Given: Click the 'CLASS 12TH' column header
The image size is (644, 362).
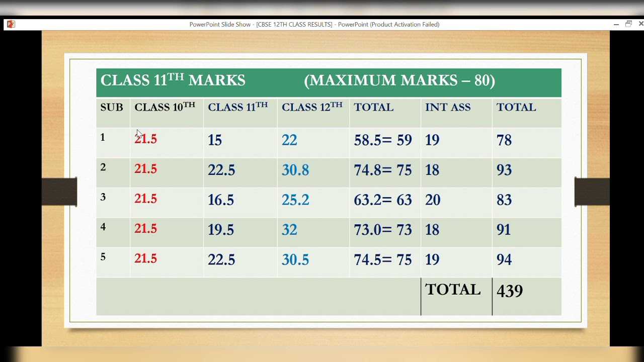Looking at the screenshot, I should (312, 107).
